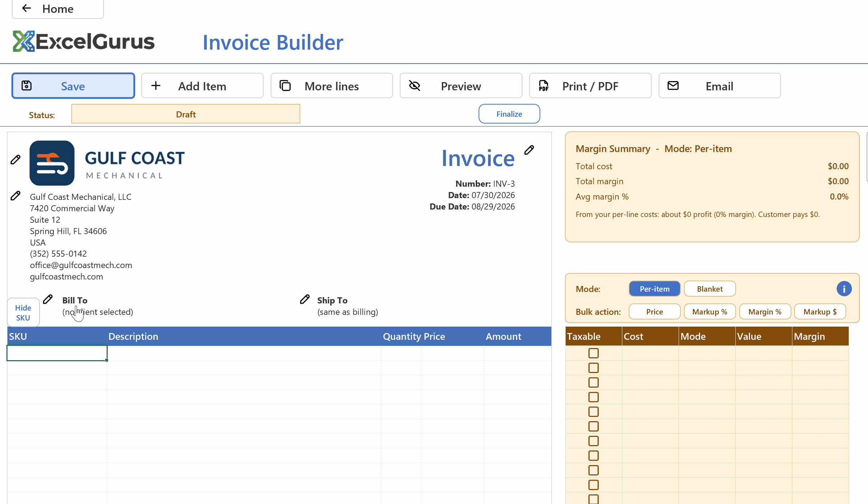This screenshot has height=504, width=868.
Task: Click office@gulfcoastmech.com email text
Action: [x=81, y=265]
